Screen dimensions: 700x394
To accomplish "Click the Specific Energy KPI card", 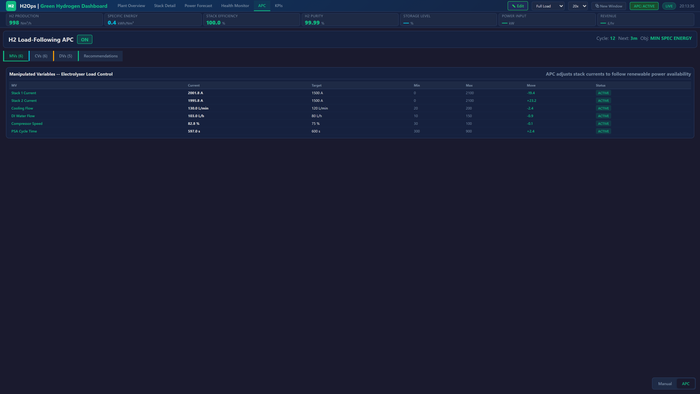I will (x=153, y=20).
